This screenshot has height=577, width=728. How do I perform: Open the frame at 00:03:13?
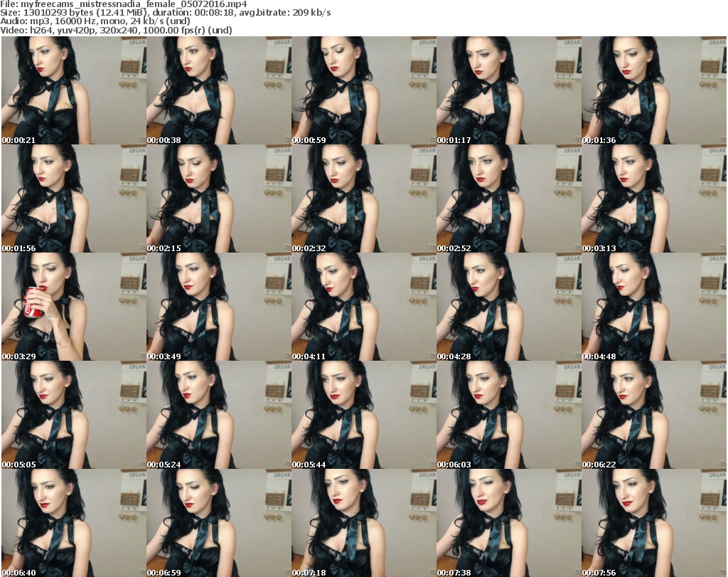[654, 198]
